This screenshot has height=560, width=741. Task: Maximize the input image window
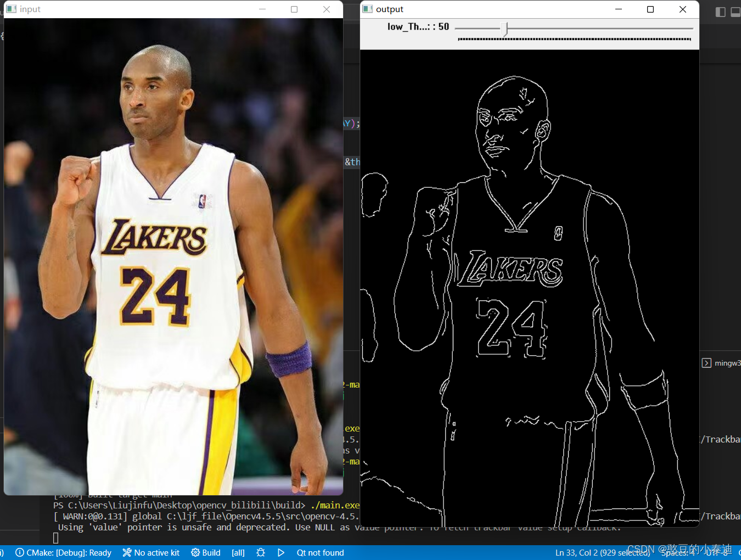pos(294,9)
